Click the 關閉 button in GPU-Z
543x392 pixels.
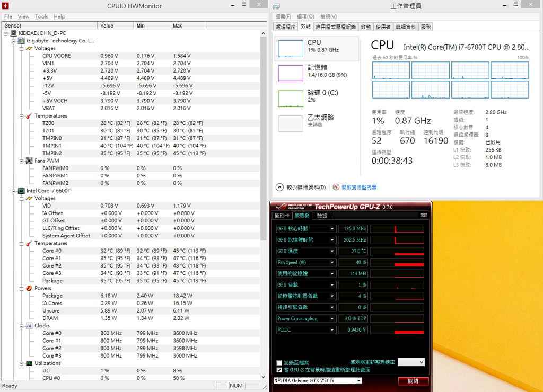tap(413, 381)
